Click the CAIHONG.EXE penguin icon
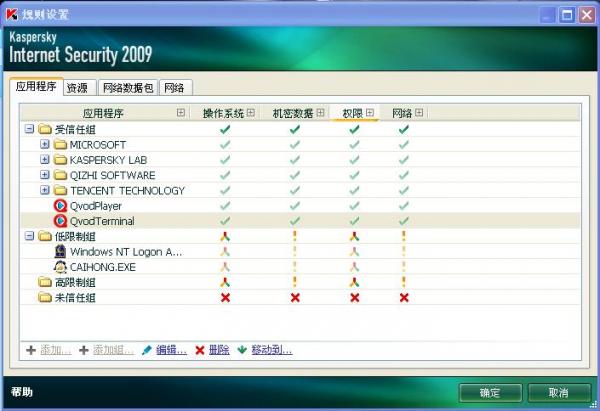Screen dimensions: 600x411 (x=60, y=267)
